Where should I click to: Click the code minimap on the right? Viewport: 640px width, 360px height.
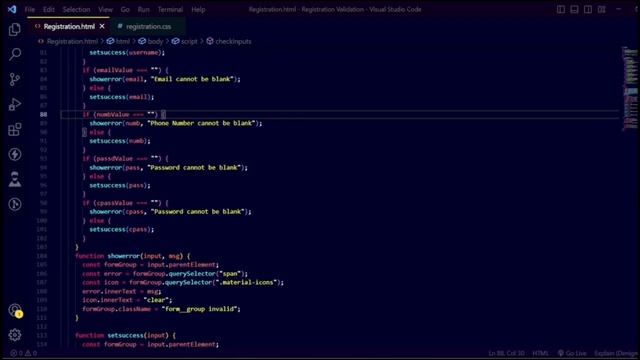pyautogui.click(x=630, y=88)
